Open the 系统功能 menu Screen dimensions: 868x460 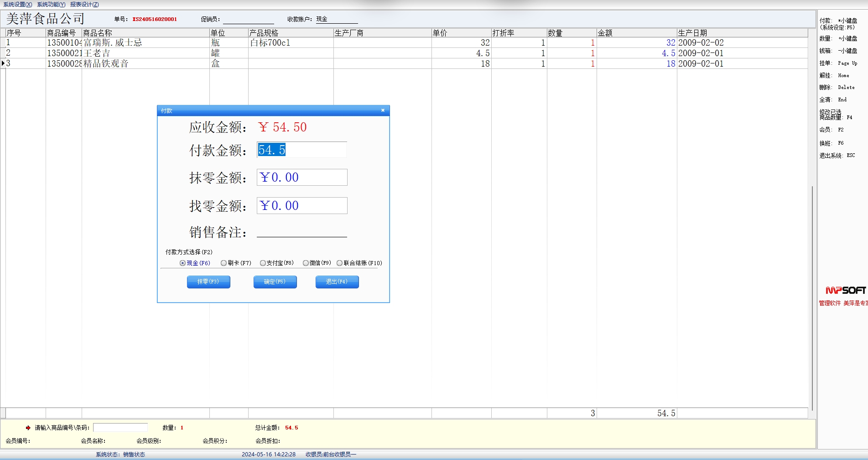point(51,5)
